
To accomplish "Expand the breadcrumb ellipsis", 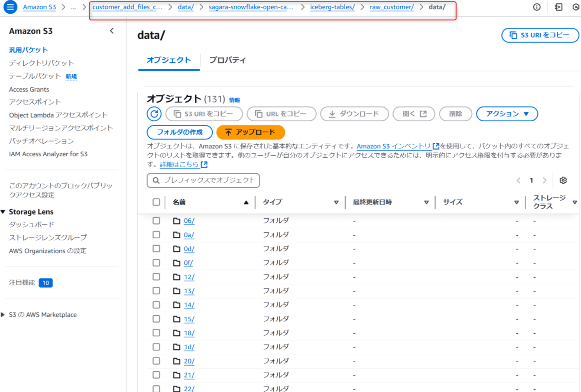I will (x=73, y=7).
